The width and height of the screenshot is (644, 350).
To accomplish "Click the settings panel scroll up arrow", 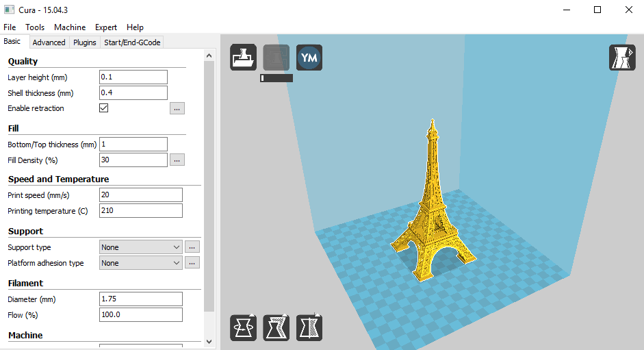I will pyautogui.click(x=209, y=55).
